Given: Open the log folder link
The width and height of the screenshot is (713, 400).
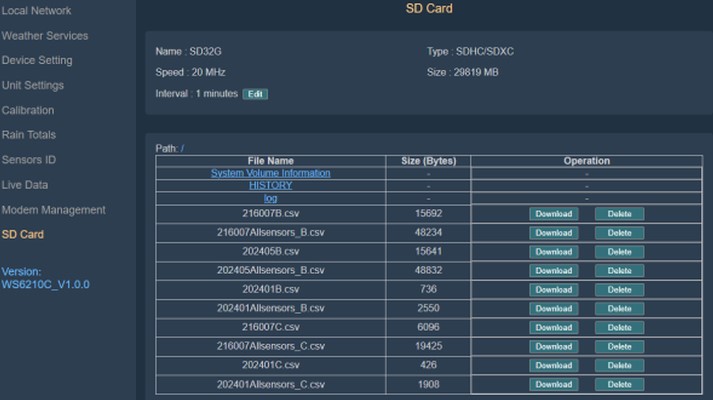Looking at the screenshot, I should pos(271,198).
